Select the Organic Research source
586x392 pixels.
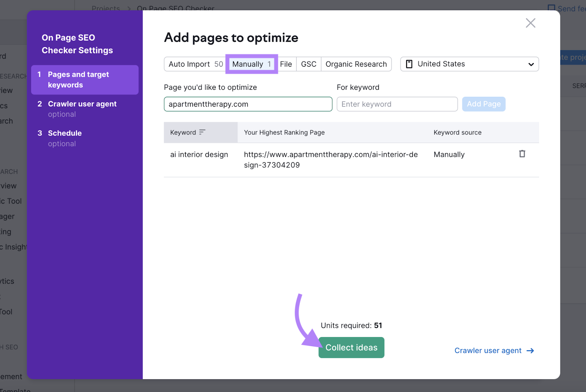356,64
